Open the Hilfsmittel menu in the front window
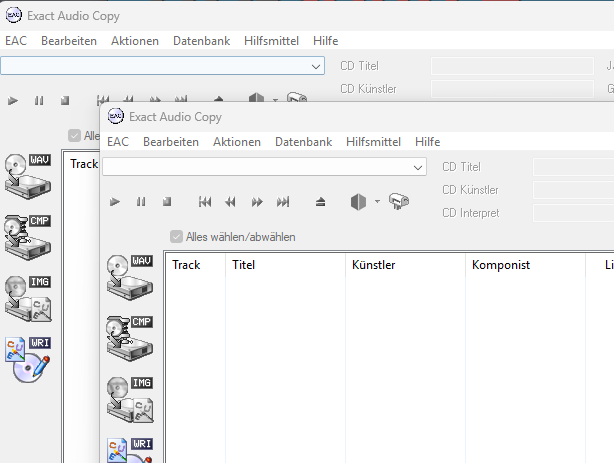 tap(374, 142)
